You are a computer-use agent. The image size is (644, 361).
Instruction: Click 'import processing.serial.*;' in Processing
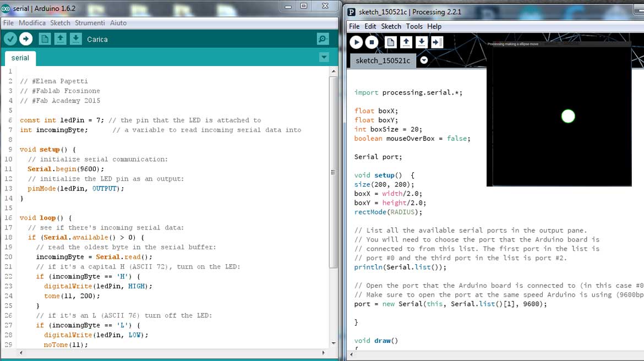(x=408, y=92)
